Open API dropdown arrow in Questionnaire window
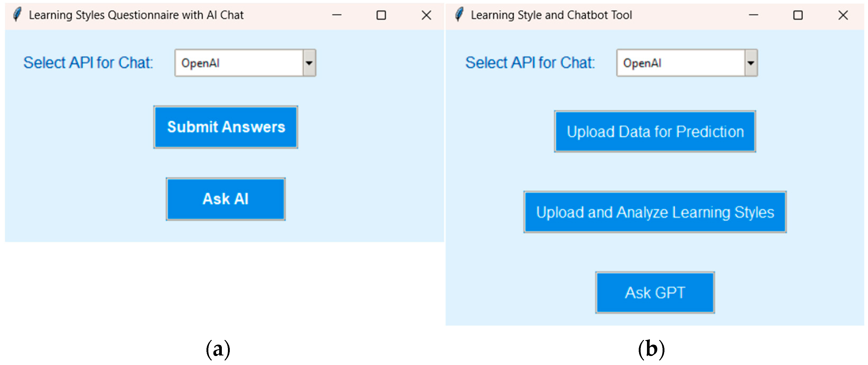Screen dimensions: 868x365 tap(309, 63)
